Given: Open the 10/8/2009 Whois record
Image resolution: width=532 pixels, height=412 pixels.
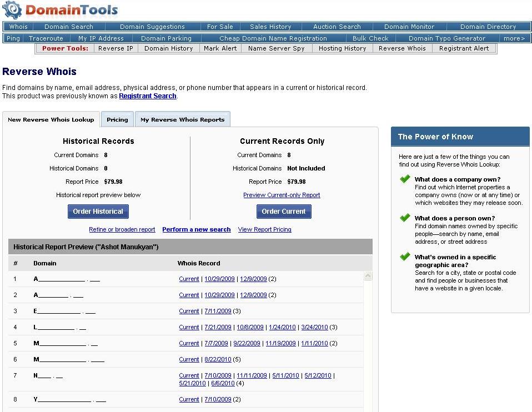Looking at the screenshot, I should (250, 328).
